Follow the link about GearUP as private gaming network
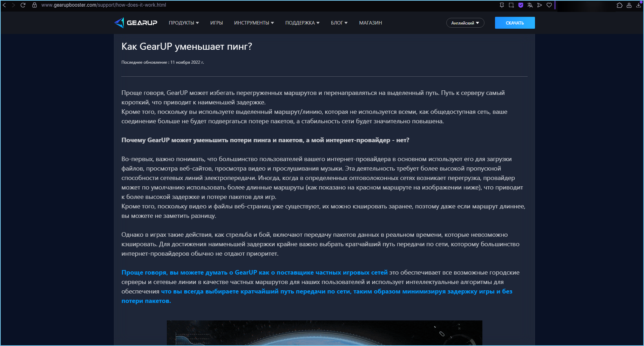The height and width of the screenshot is (346, 644). (x=255, y=272)
